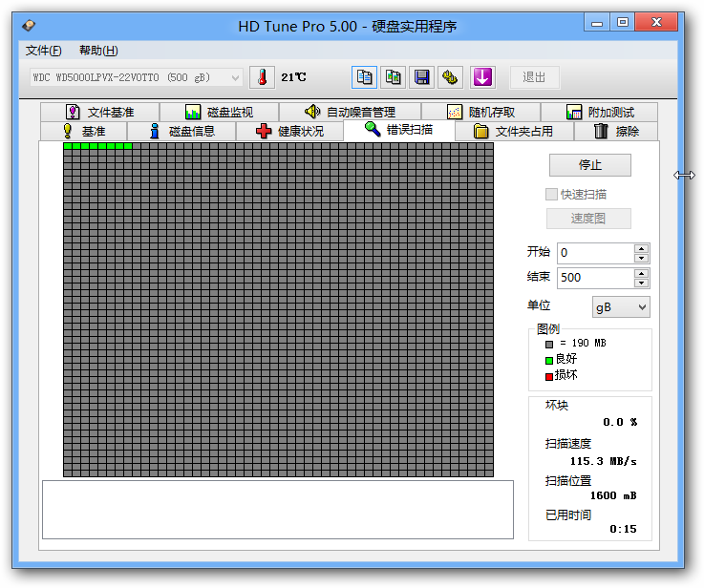
Task: Switch to the 磁盘监视 tab
Action: point(219,112)
